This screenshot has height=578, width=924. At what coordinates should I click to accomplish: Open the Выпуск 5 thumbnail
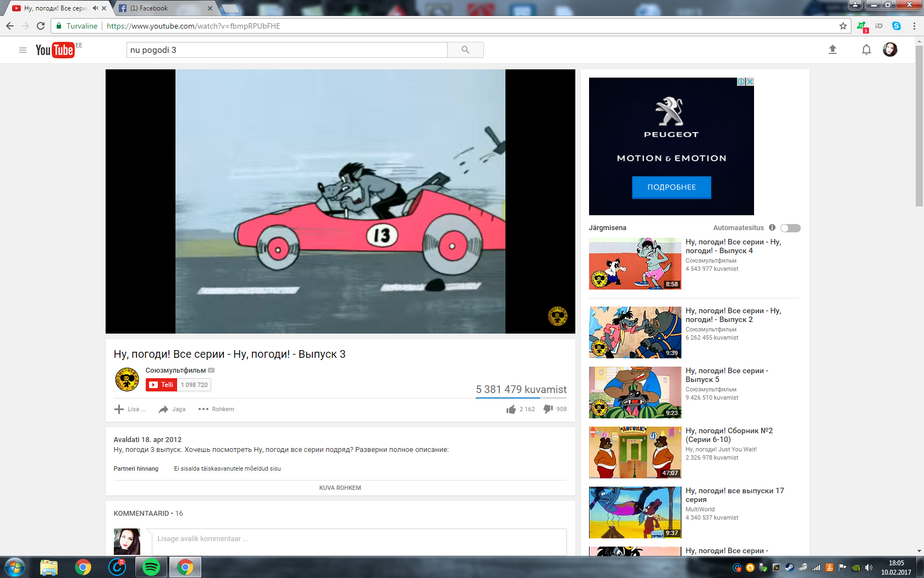pyautogui.click(x=635, y=392)
